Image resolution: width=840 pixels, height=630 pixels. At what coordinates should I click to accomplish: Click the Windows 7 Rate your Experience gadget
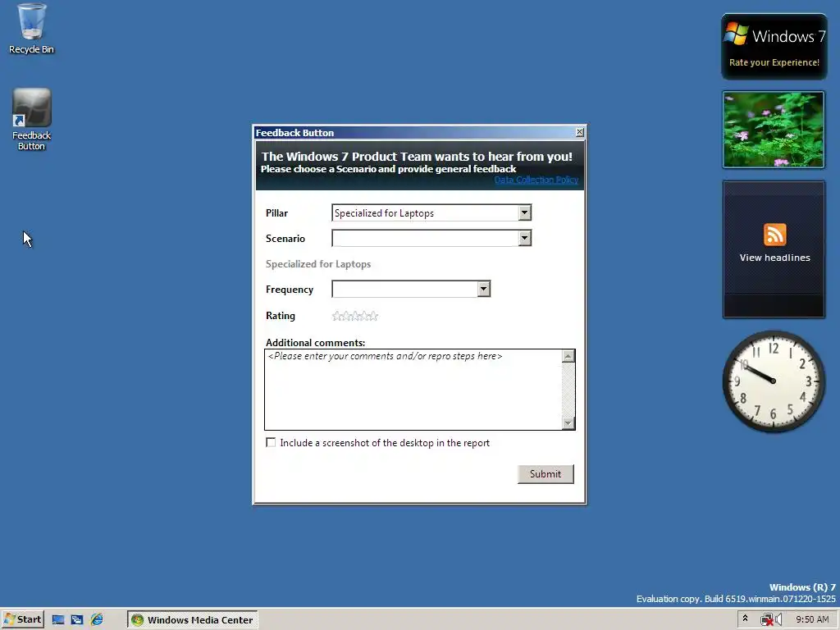[774, 47]
